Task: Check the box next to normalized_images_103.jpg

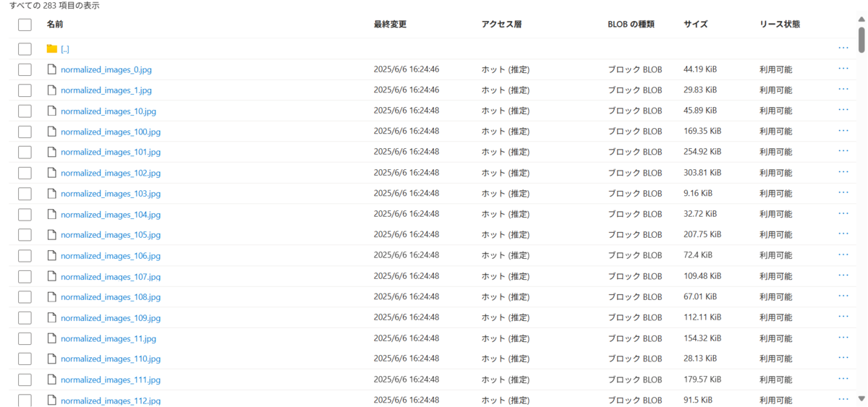Action: (25, 194)
